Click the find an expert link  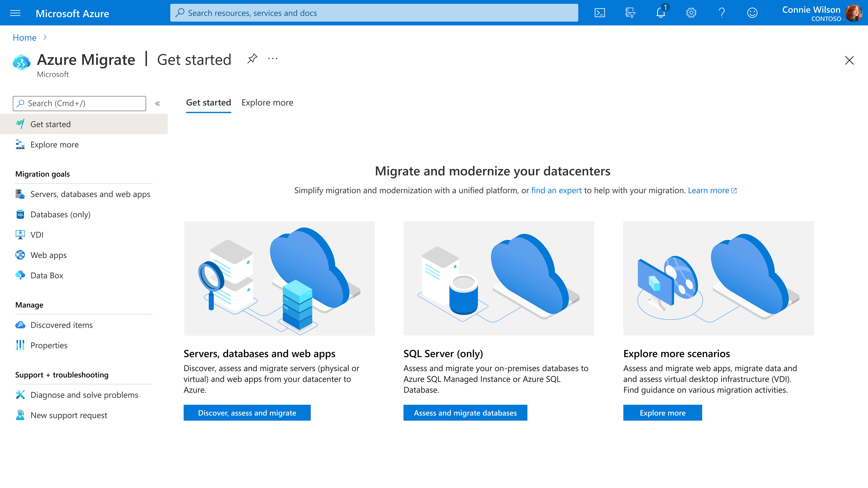[x=556, y=190]
